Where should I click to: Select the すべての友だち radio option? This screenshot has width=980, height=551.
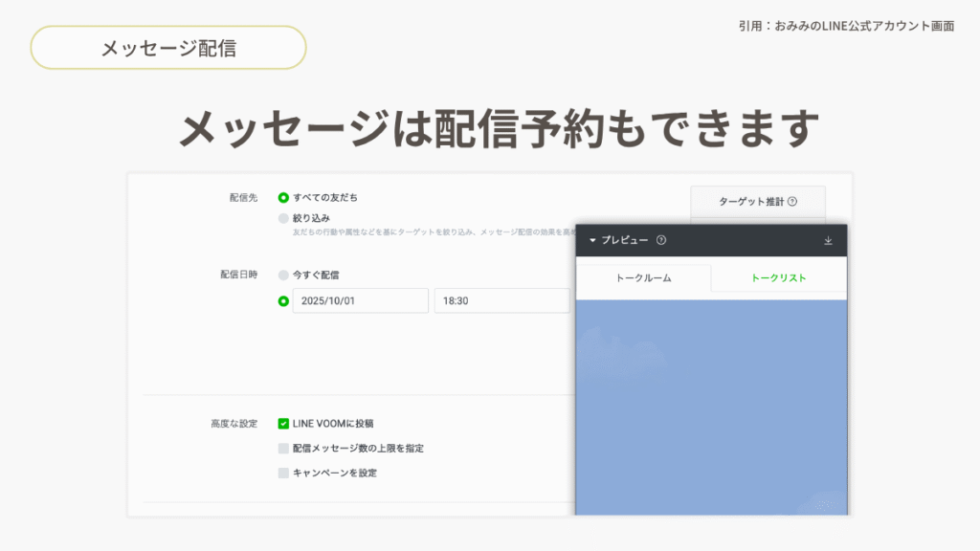pyautogui.click(x=283, y=197)
